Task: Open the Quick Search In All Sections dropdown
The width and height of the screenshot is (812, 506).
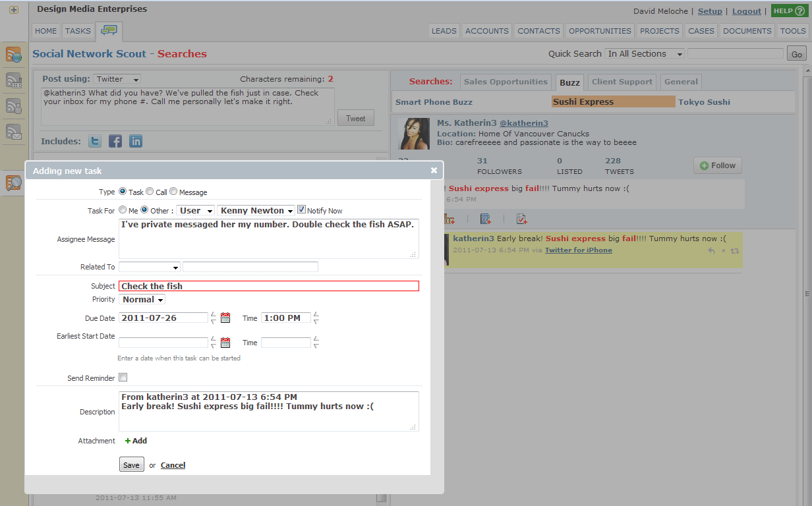Action: click(x=645, y=54)
